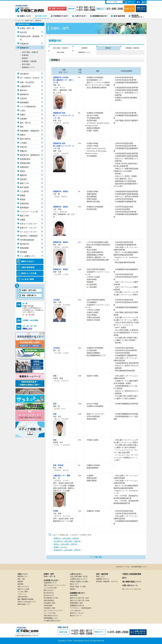Click the ページ上部へ戻る bar
162x644 pixels.
click(96, 557)
